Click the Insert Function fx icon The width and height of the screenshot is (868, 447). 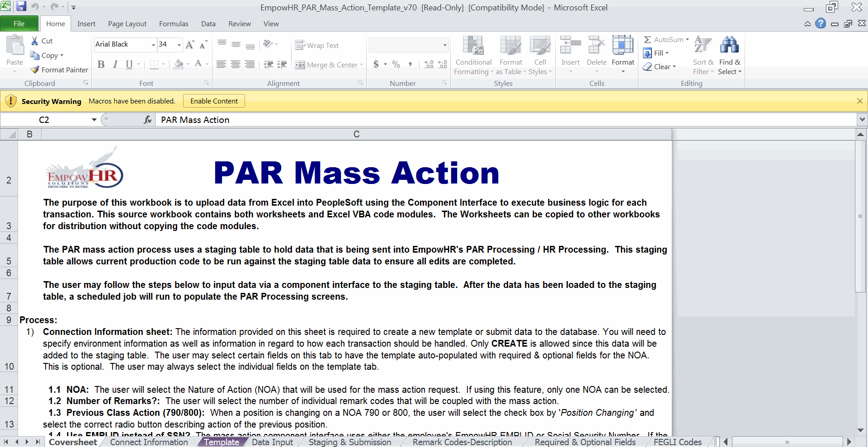148,120
